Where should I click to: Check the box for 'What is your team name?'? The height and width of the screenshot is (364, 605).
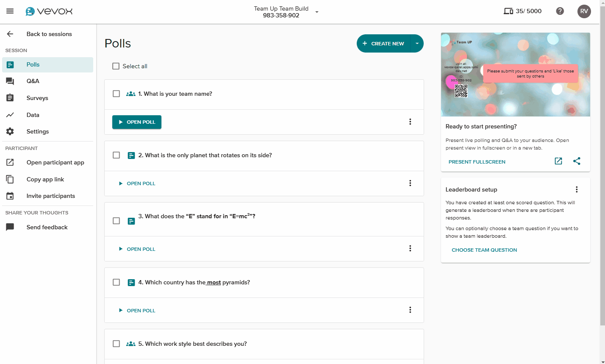pyautogui.click(x=116, y=94)
